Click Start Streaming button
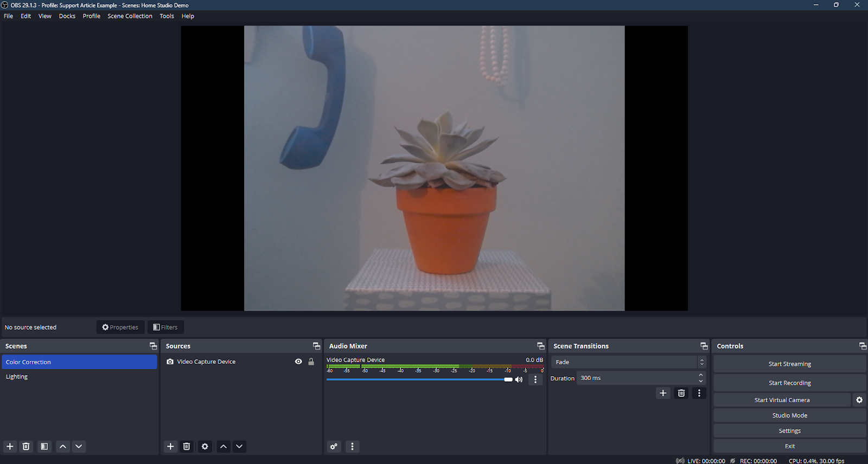Image resolution: width=868 pixels, height=464 pixels. (x=790, y=364)
